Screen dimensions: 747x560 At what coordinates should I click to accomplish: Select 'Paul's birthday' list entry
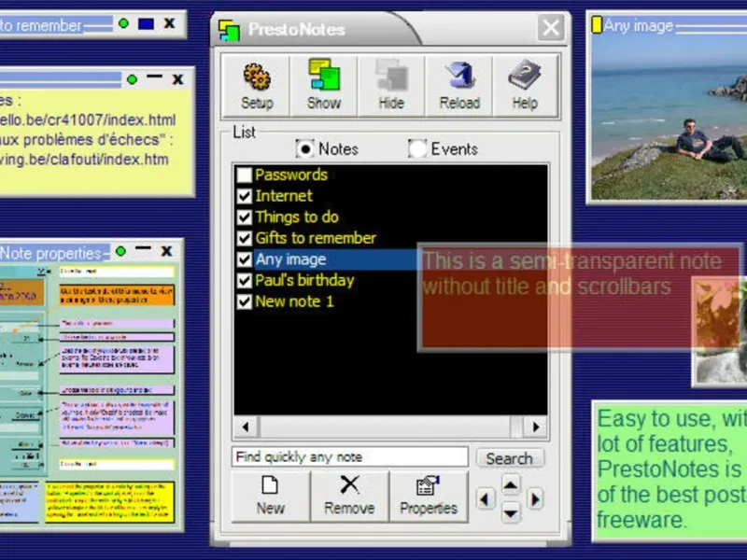click(304, 280)
